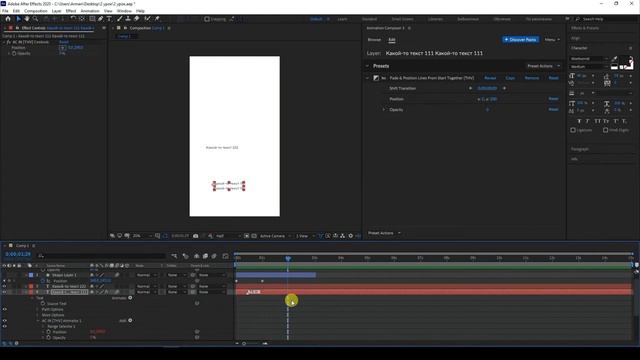Image resolution: width=640 pixels, height=360 pixels.
Task: Click the composition mini-flowchart icon in the timeline
Action: pyautogui.click(x=174, y=256)
